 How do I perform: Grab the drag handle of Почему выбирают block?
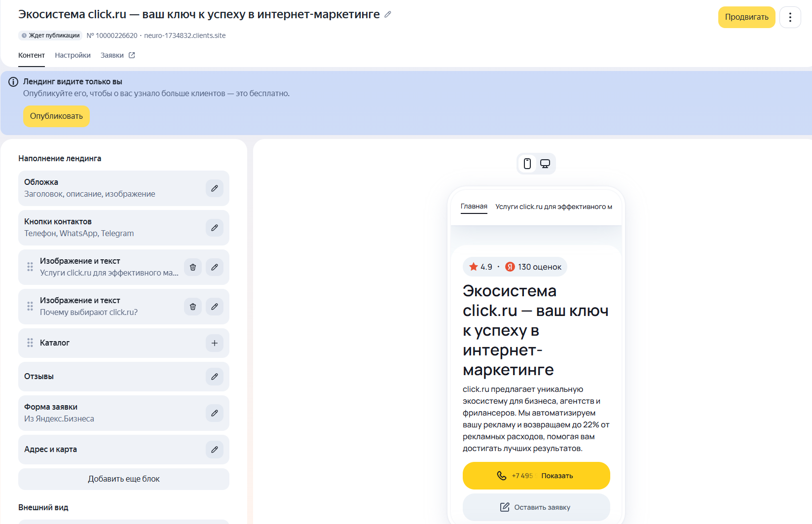pos(30,306)
